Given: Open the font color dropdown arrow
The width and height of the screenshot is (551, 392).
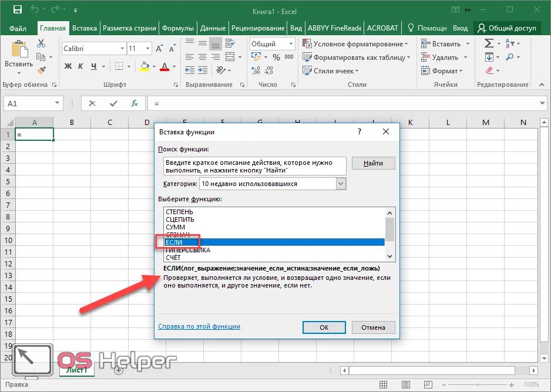Looking at the screenshot, I should pos(174,66).
